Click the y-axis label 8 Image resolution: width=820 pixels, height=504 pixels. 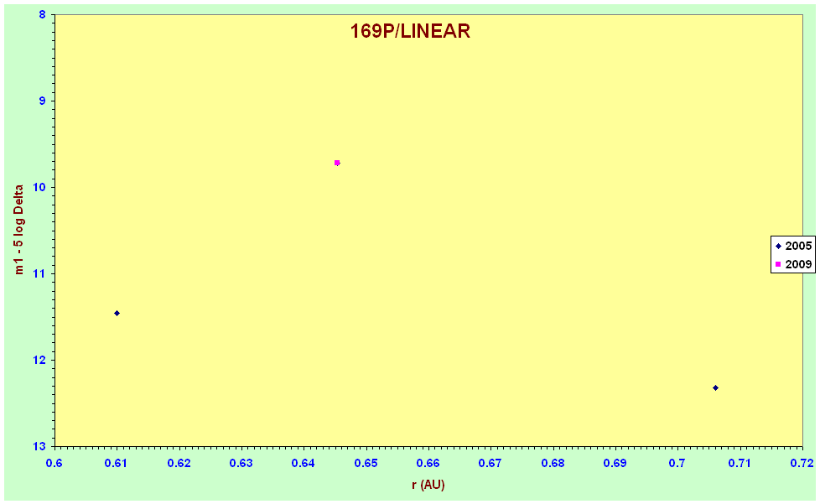coord(43,14)
